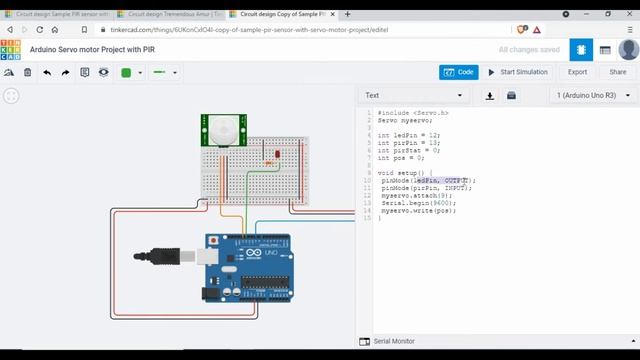The height and width of the screenshot is (360, 640).
Task: Click code line pinMode(pirPin, INPUT)
Action: 426,188
